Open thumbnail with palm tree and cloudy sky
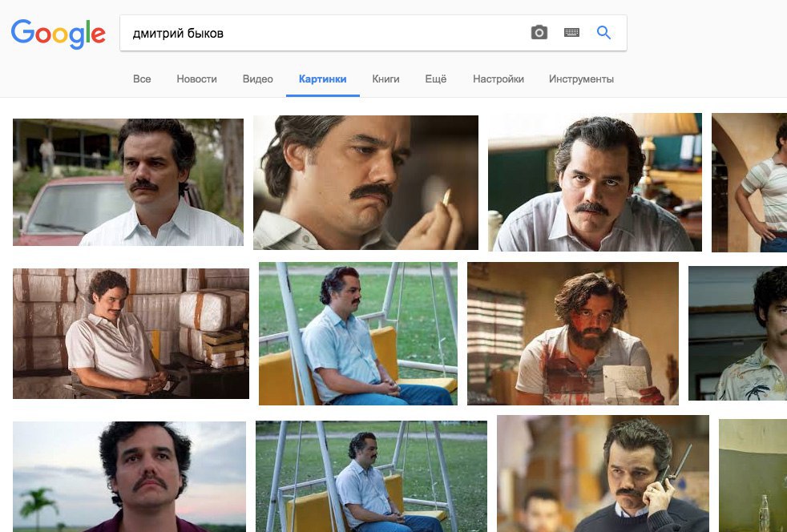 tap(130, 477)
